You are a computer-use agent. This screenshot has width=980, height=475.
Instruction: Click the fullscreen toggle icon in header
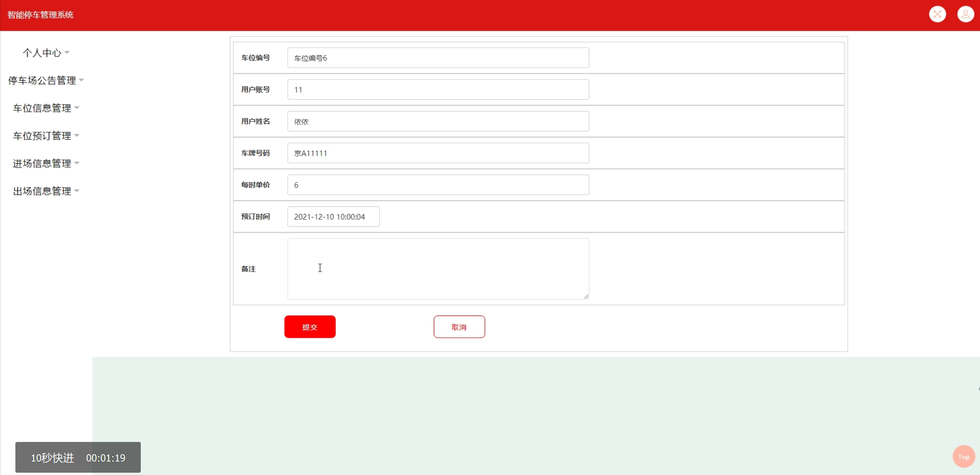tap(937, 15)
